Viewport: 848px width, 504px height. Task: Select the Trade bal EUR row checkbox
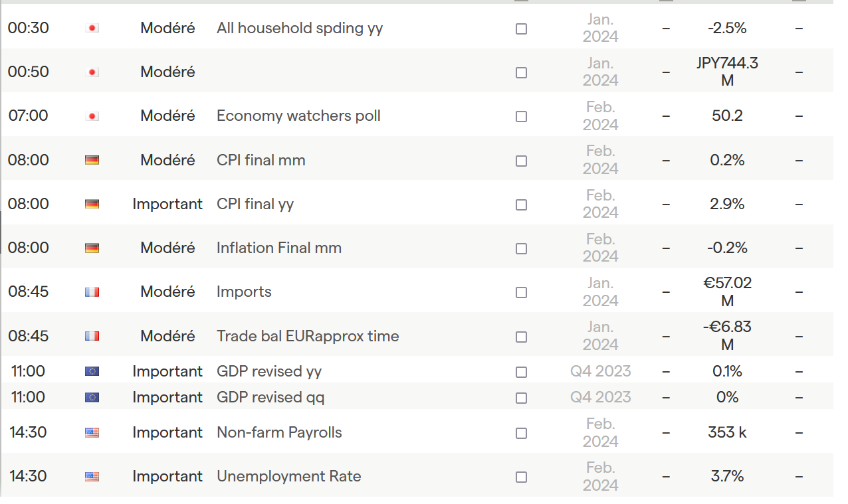coord(522,337)
